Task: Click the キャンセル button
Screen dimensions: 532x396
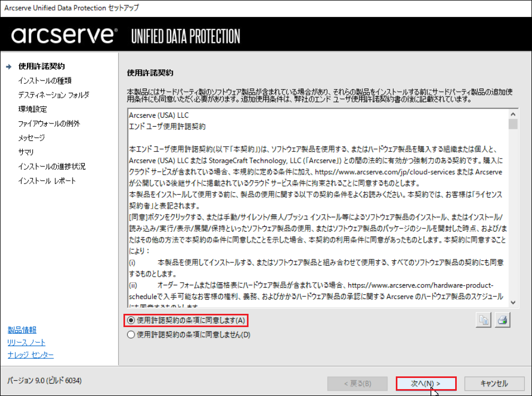Action: [x=494, y=383]
